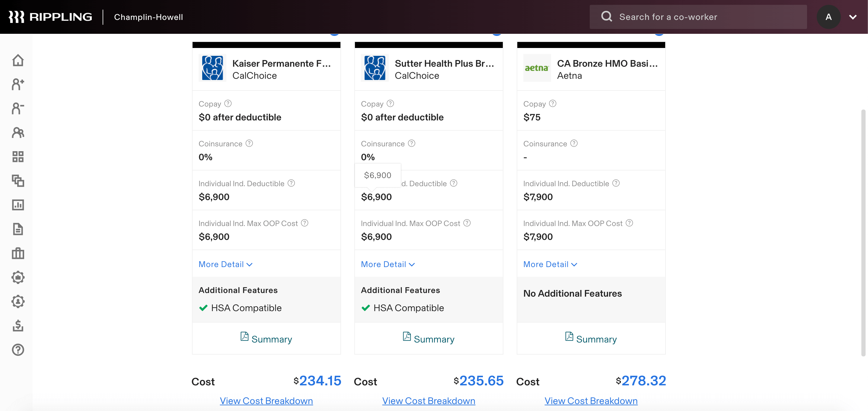Open the account dropdown arrow in header
Screen dimensions: 868x411
(853, 17)
